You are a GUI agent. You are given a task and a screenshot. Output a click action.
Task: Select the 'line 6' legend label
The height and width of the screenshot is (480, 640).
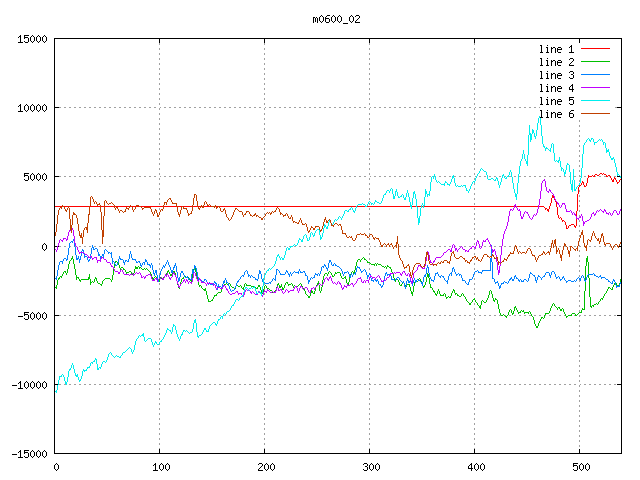(x=556, y=114)
